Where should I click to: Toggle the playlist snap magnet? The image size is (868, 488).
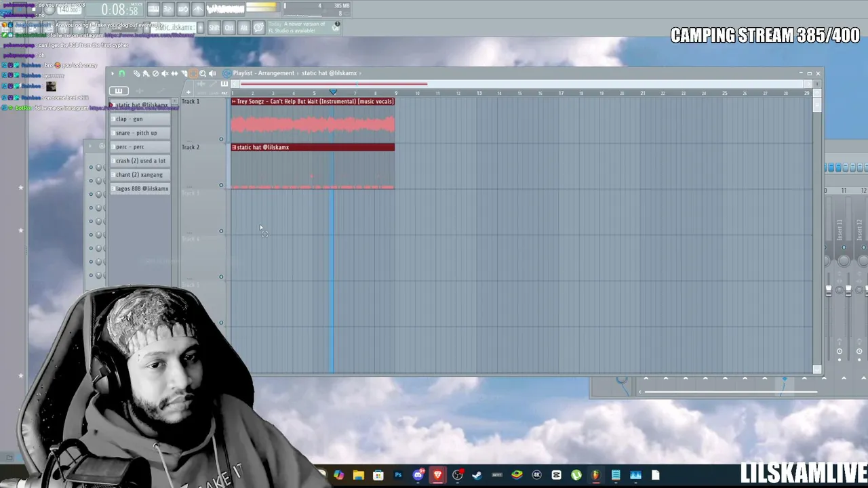click(x=122, y=73)
